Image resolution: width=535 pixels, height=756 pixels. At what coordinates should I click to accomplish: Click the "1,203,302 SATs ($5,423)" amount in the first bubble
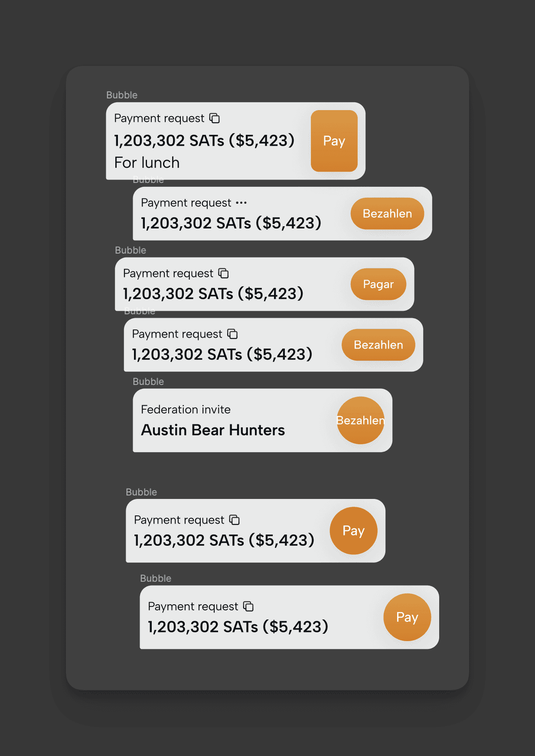(x=203, y=140)
